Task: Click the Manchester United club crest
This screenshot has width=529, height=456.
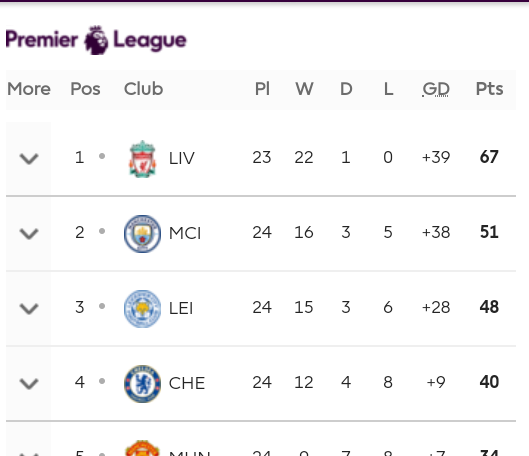Action: coord(142,448)
